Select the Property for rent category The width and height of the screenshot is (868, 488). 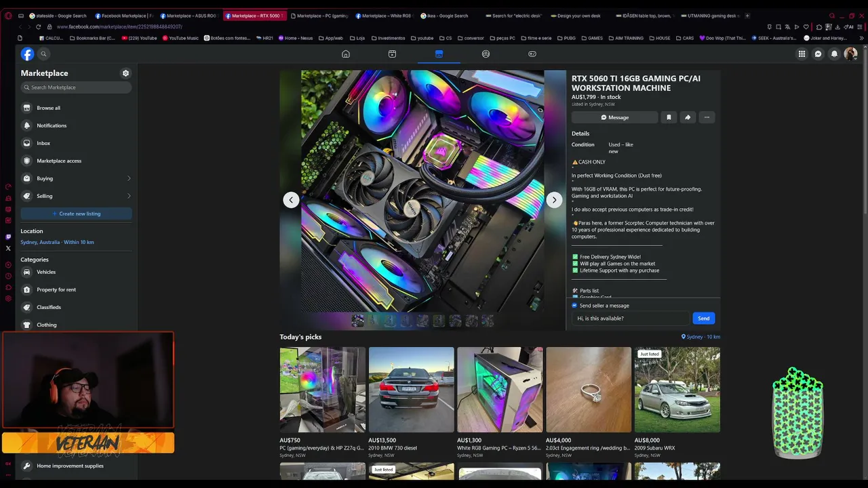coord(76,289)
